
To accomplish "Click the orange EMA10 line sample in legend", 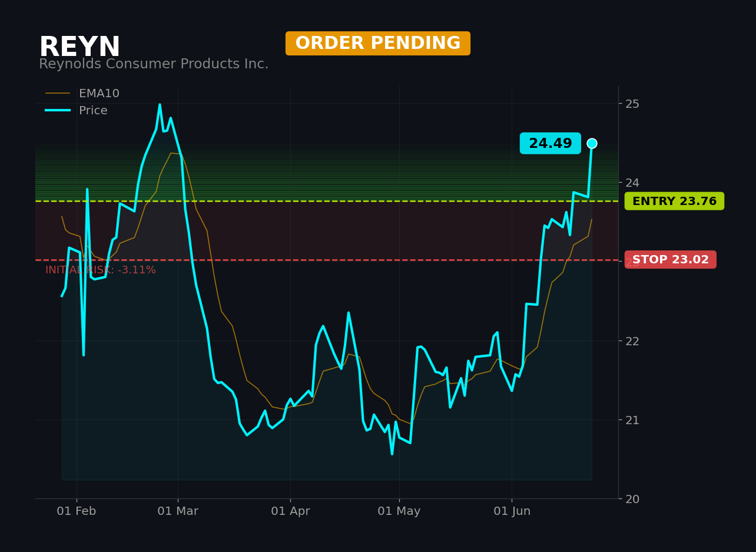I will 58,94.
